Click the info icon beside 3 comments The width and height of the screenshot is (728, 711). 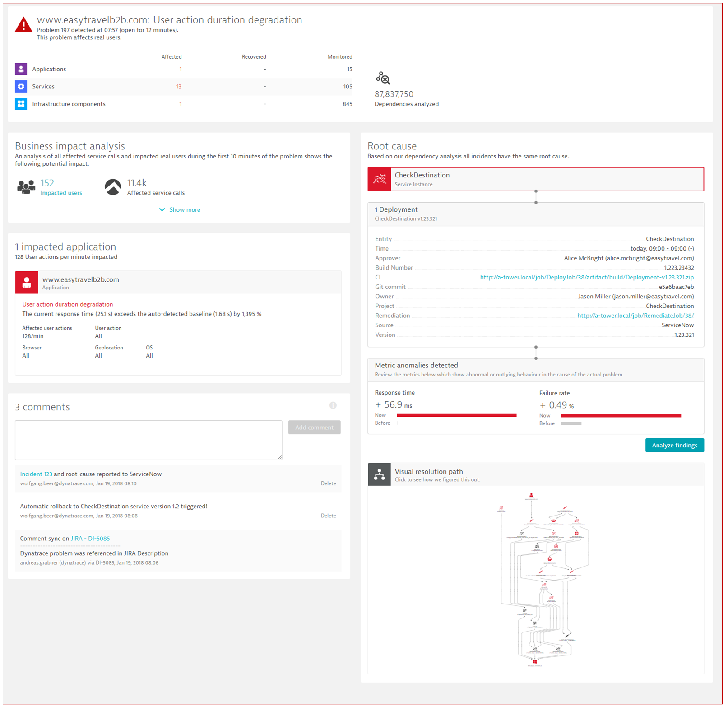(x=333, y=405)
